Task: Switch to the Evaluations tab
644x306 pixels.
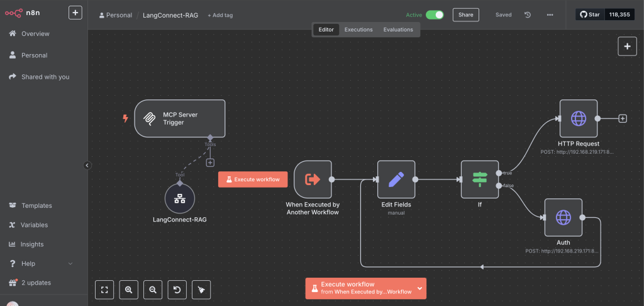Action: click(x=398, y=30)
